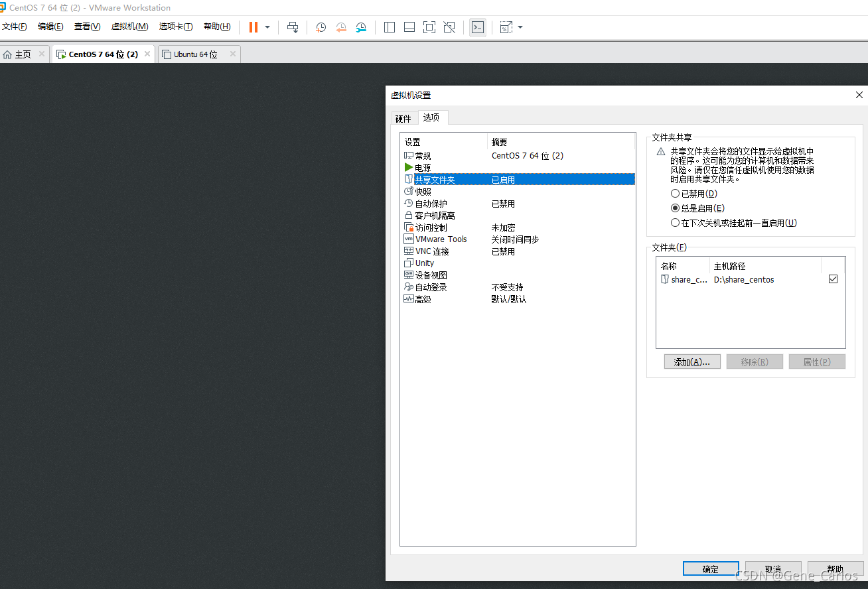
Task: Close the 虚拟机设置 dialog
Action: click(859, 95)
